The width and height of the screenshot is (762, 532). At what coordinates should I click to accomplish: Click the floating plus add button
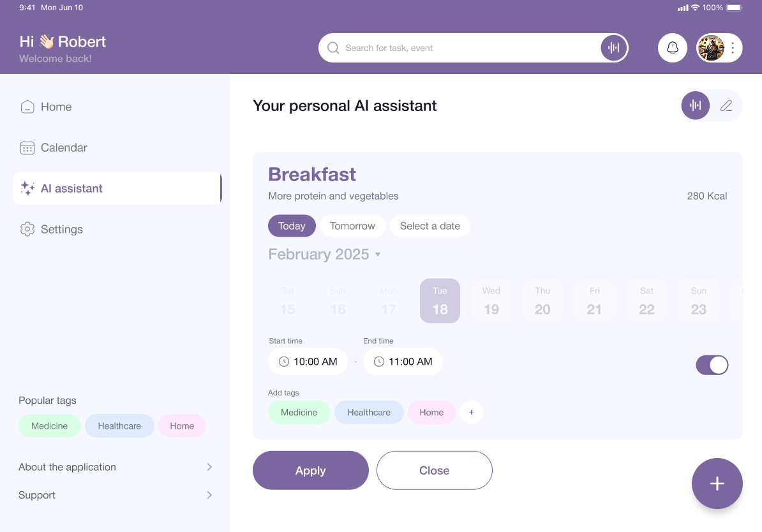(x=717, y=484)
